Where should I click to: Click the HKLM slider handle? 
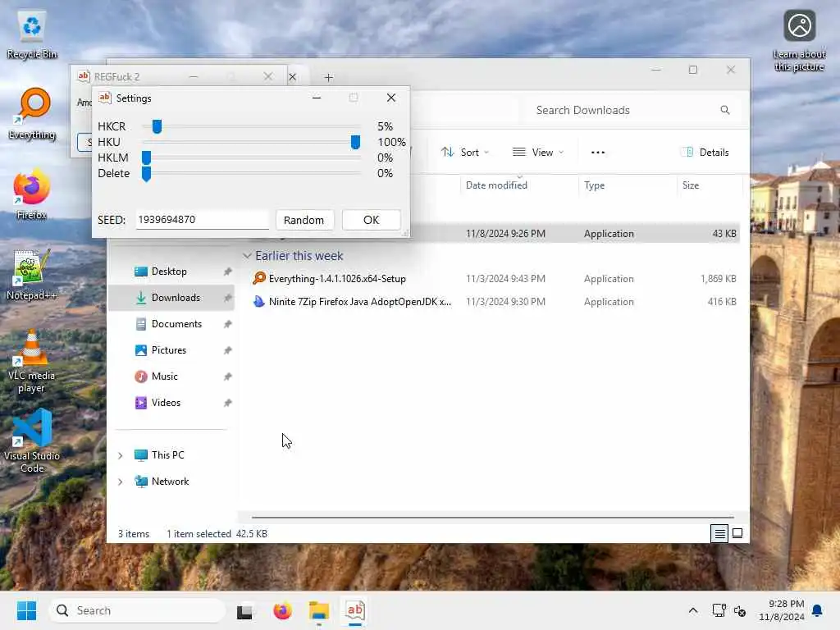(146, 157)
